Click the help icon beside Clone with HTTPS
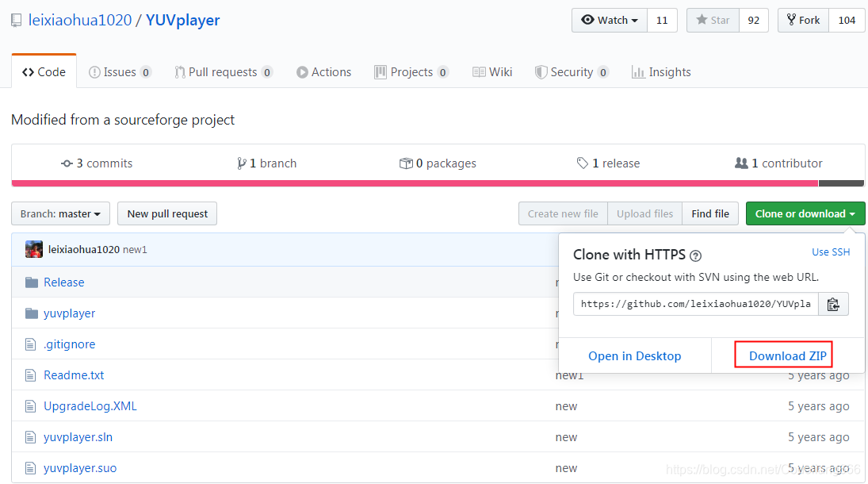Image resolution: width=868 pixels, height=484 pixels. [696, 255]
